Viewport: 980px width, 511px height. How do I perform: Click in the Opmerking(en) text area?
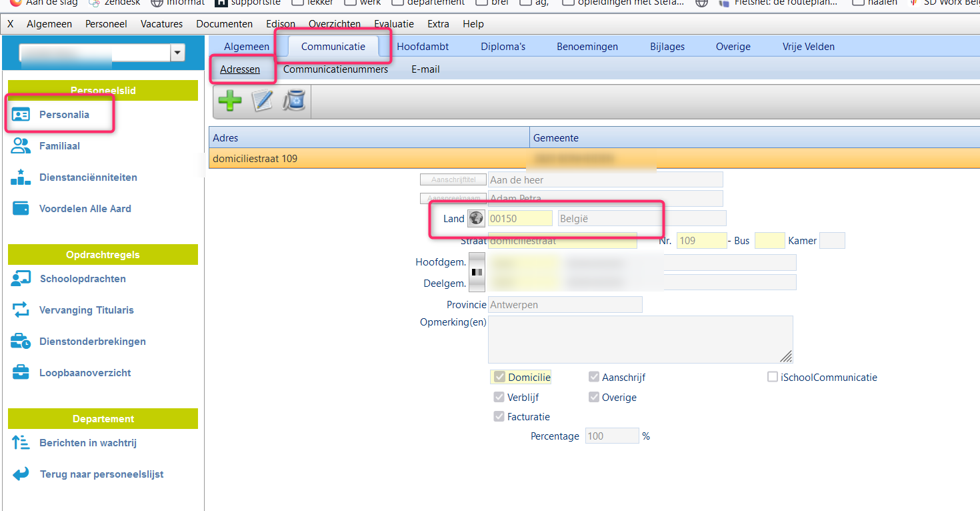tap(640, 339)
